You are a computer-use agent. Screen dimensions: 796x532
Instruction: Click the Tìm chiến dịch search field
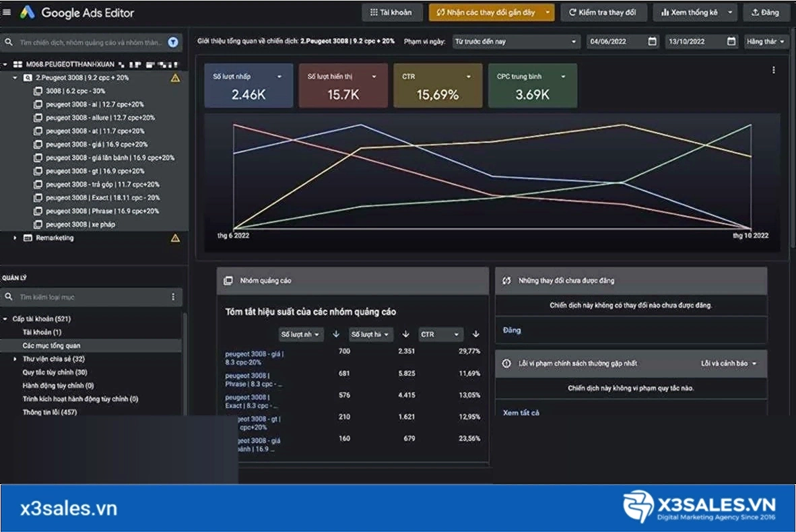click(x=90, y=42)
